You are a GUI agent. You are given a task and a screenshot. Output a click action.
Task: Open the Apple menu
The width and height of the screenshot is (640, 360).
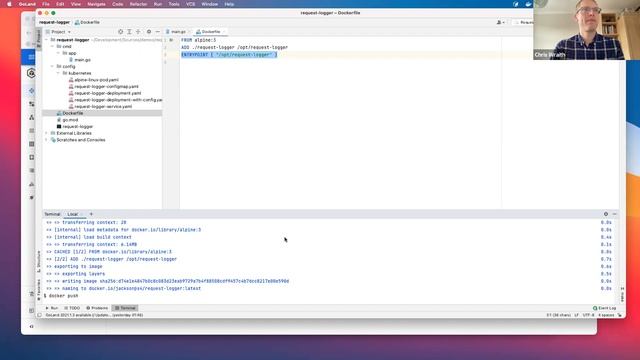click(9, 4)
